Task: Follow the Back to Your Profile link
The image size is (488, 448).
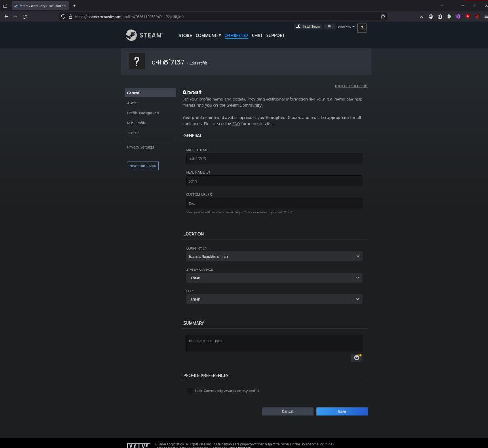Action: click(351, 86)
